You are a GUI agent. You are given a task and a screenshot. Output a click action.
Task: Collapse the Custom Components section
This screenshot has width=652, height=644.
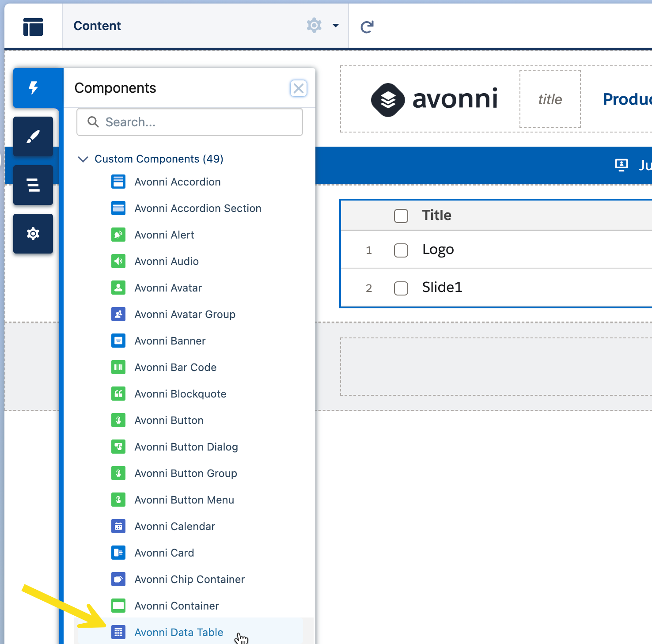click(x=83, y=159)
